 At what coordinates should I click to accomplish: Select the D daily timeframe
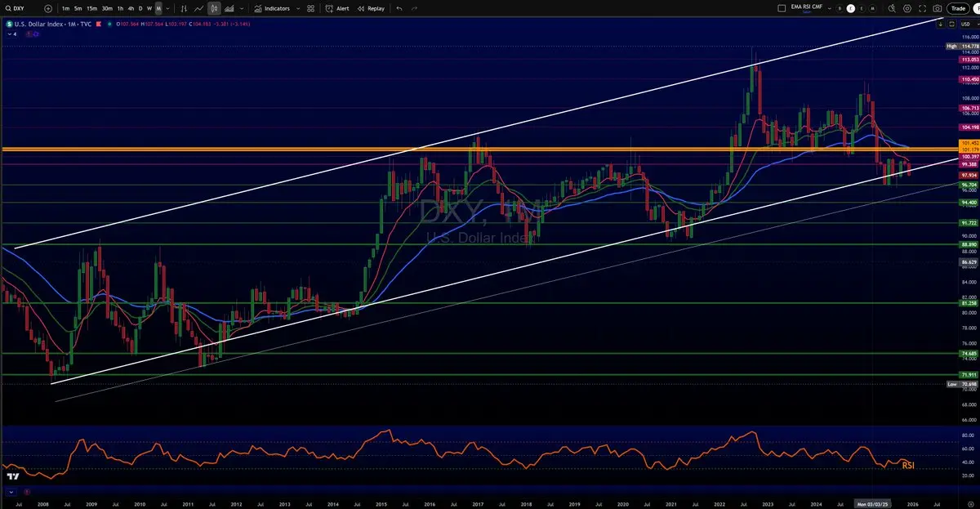[x=140, y=8]
